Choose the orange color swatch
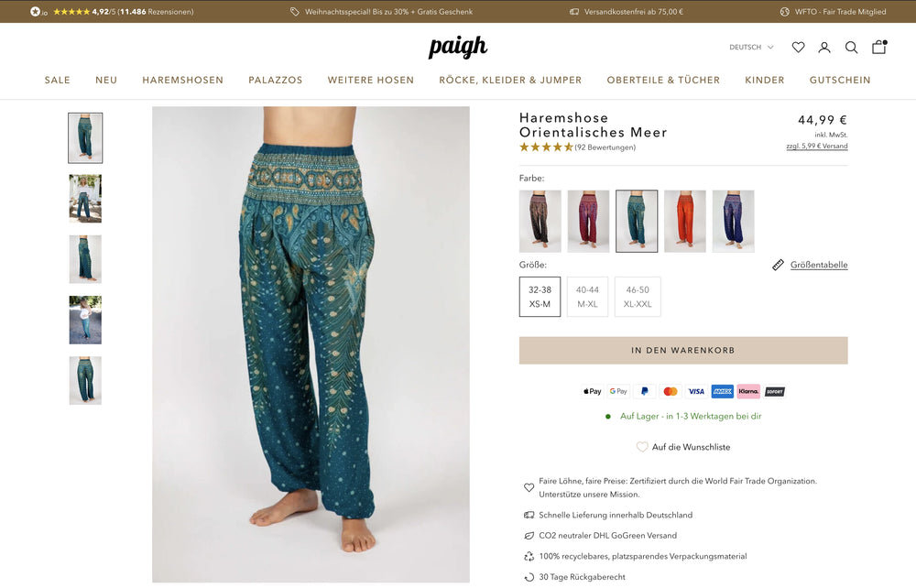The height and width of the screenshot is (588, 916). tap(684, 222)
